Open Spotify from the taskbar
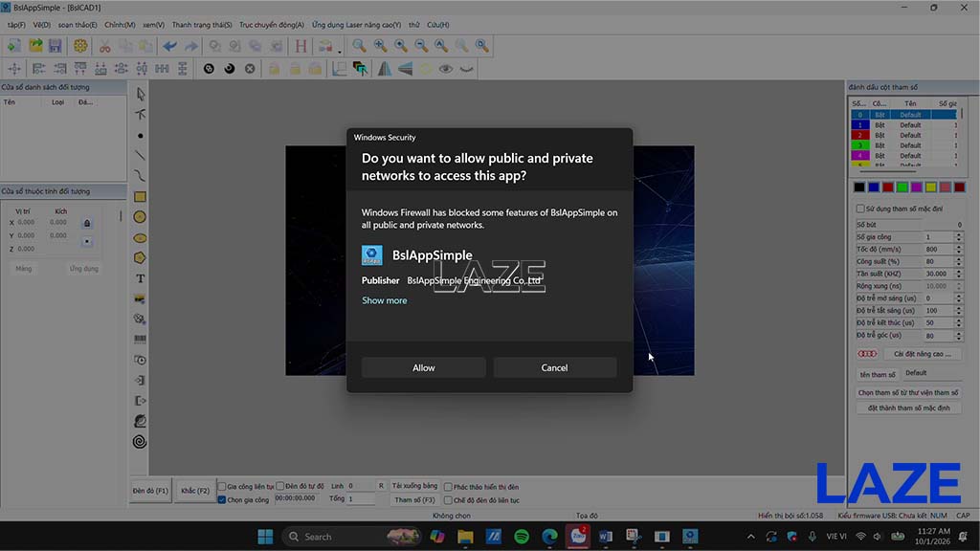980x551 pixels. point(522,537)
